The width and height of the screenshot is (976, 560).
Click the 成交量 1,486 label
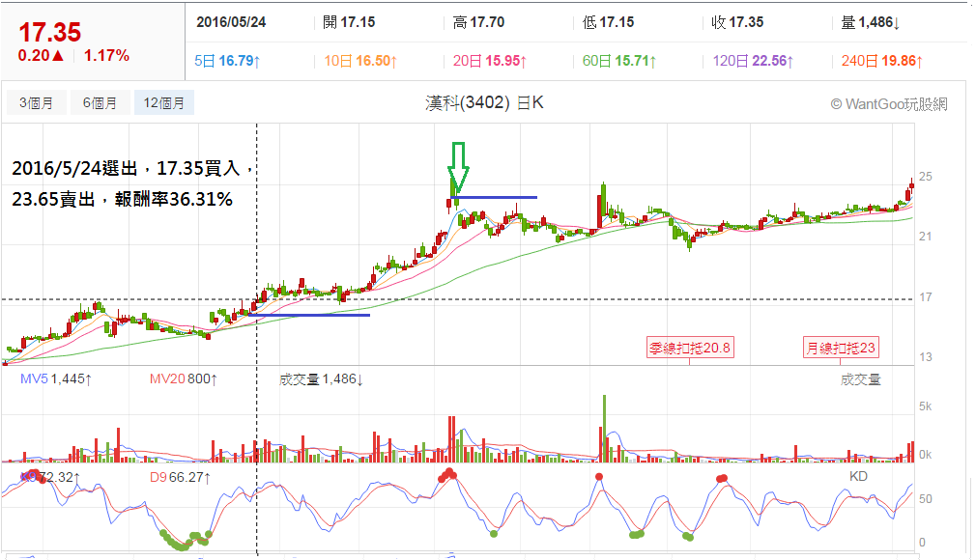click(x=321, y=378)
